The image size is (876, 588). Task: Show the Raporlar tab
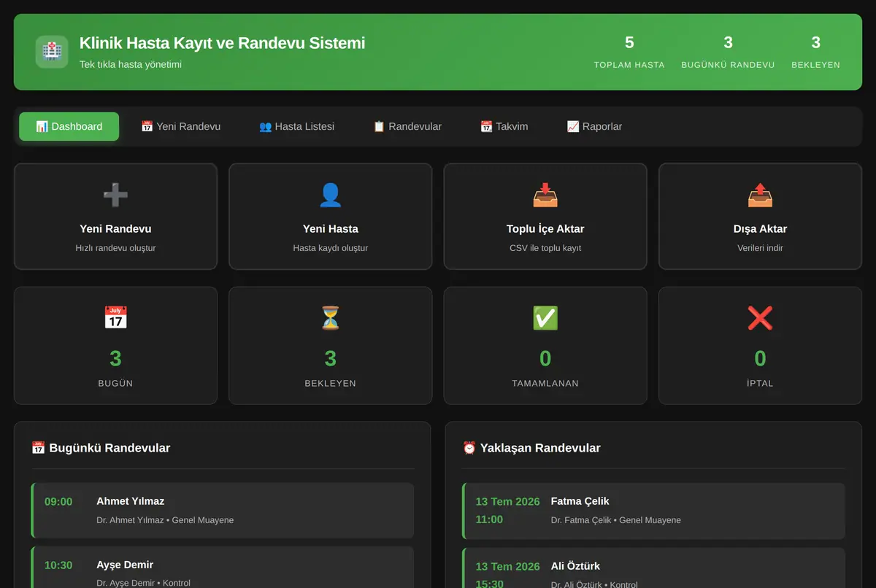pyautogui.click(x=594, y=126)
